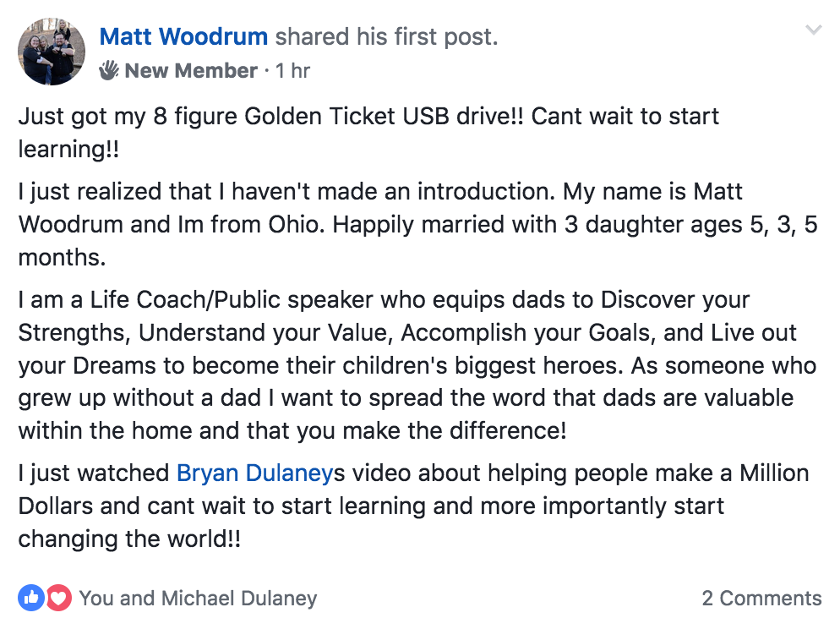Click 'You and Michael Dulaney' reactions list
Image resolution: width=840 pixels, height=629 pixels.
199,599
